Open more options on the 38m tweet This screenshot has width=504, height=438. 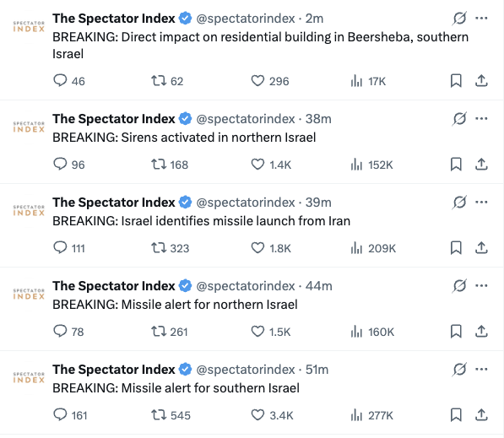pos(481,119)
